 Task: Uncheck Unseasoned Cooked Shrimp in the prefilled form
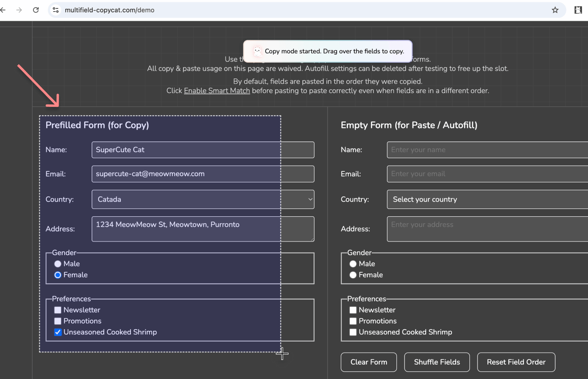click(x=57, y=332)
